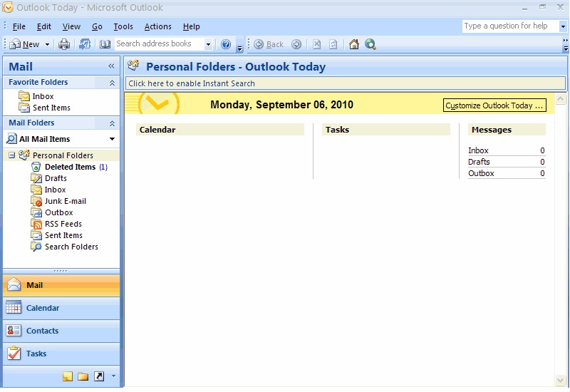Open the Help menu
This screenshot has width=570, height=392.
tap(191, 26)
